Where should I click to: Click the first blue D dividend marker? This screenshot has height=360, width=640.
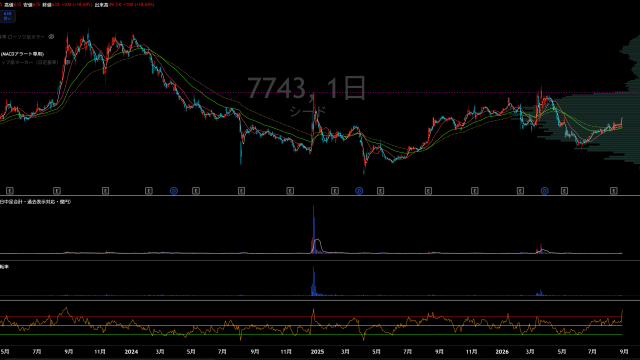tap(174, 191)
